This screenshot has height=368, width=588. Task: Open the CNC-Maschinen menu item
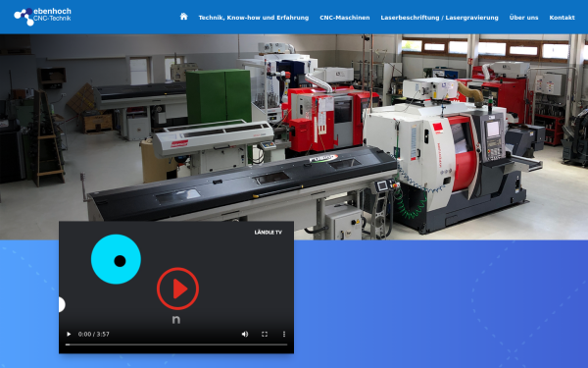coord(345,18)
